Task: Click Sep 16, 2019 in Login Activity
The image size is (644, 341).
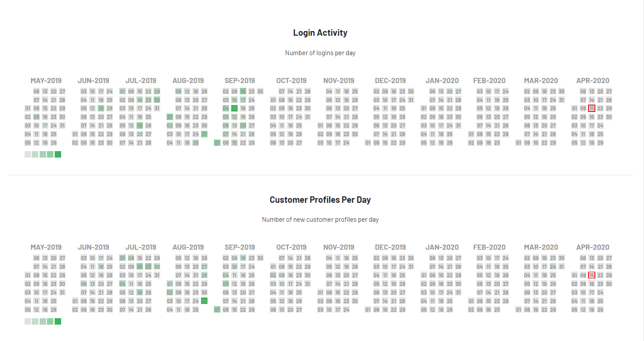Action: coord(243,91)
